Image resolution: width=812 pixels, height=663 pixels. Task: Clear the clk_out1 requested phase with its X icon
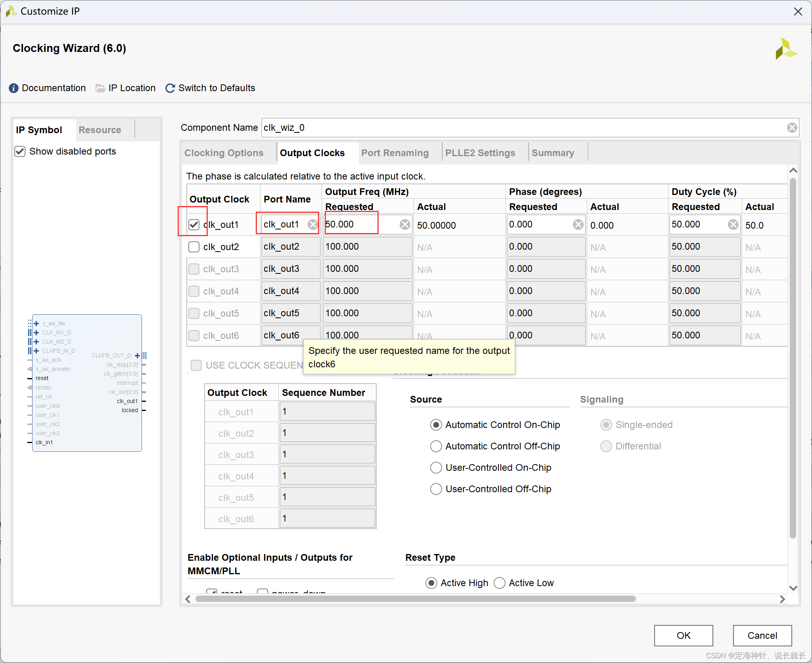(x=578, y=225)
